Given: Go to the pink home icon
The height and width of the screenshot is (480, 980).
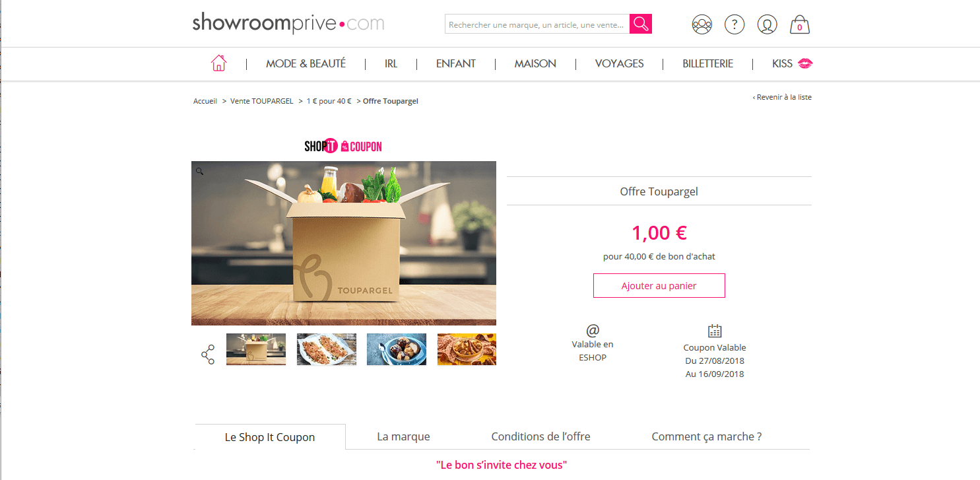Looking at the screenshot, I should tap(218, 63).
